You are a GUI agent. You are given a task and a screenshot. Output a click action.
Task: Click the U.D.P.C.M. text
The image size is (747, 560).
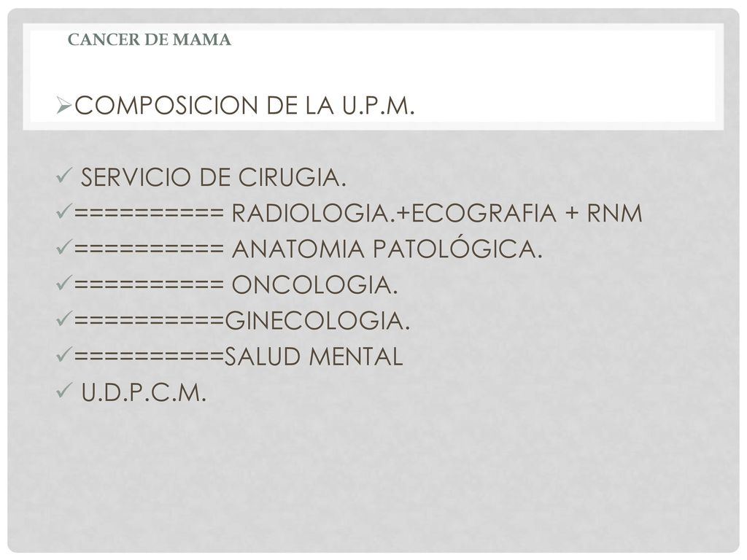tap(144, 393)
